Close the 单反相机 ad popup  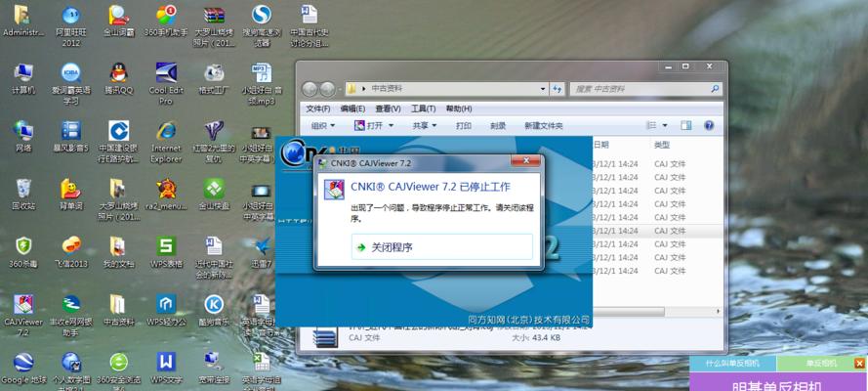pos(859,364)
